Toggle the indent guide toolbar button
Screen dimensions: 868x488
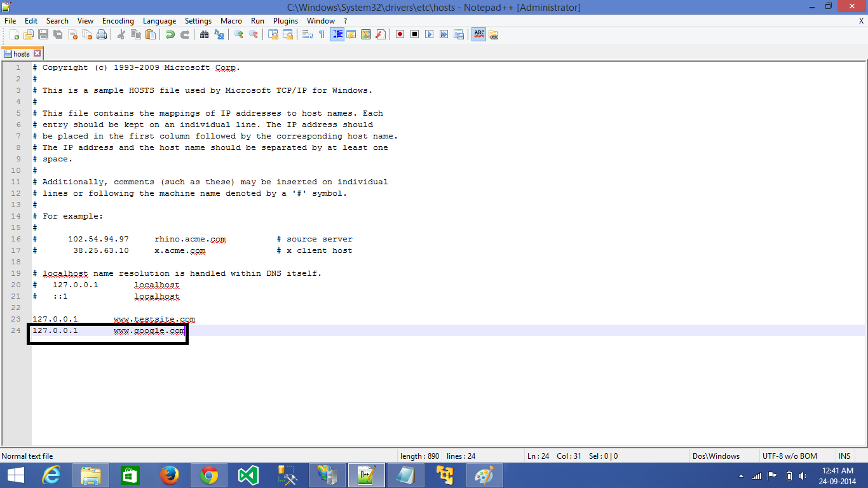(337, 34)
